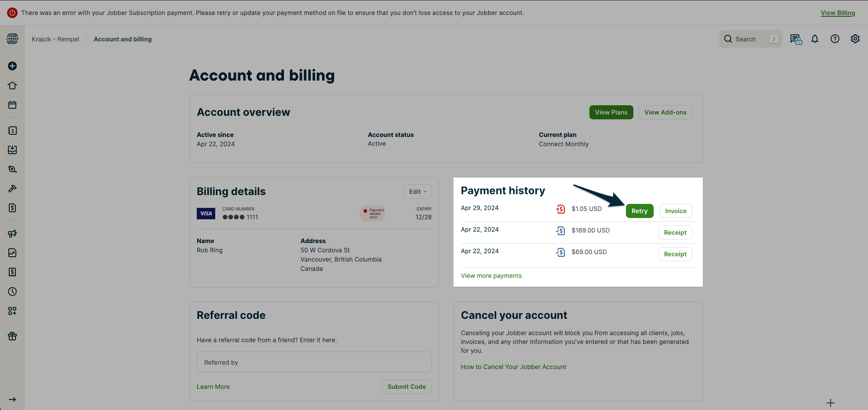Open the Edit dropdown in Billing details
Viewport: 868px width, 410px height.
pos(417,191)
